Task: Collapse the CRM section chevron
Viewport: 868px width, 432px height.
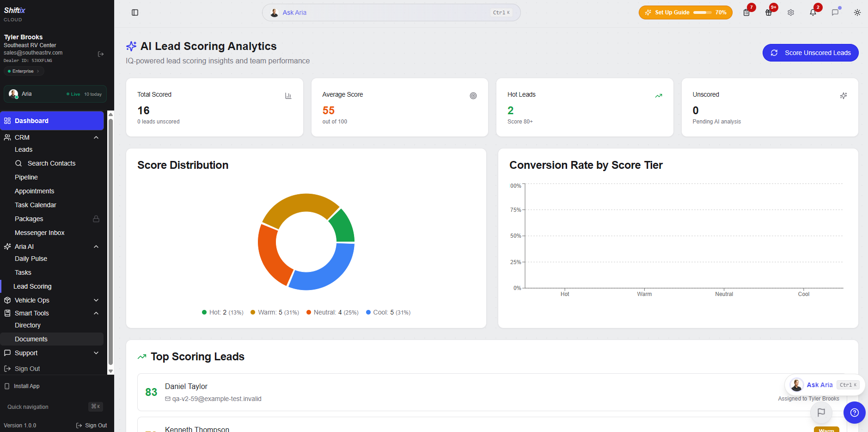Action: point(96,137)
